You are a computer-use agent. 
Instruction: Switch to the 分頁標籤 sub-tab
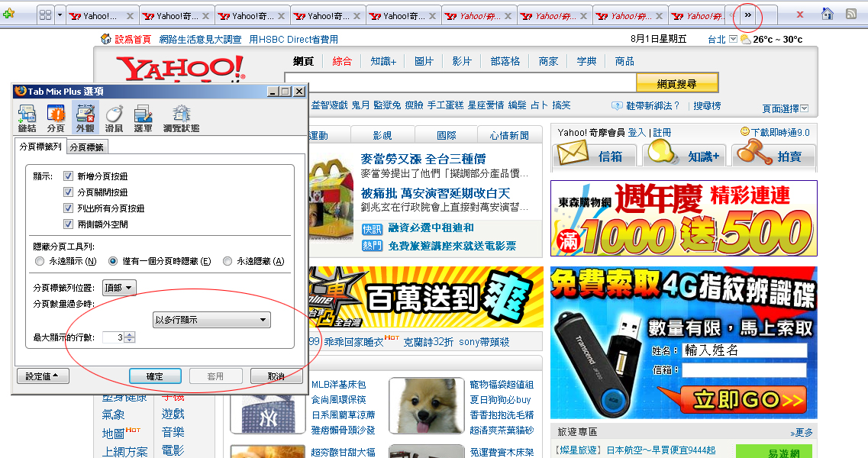[87, 147]
